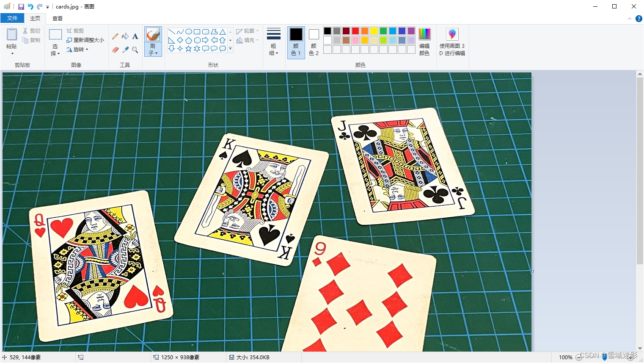This screenshot has height=363, width=644.
Task: Click the 粘贴 clipboard icon
Action: [x=12, y=35]
